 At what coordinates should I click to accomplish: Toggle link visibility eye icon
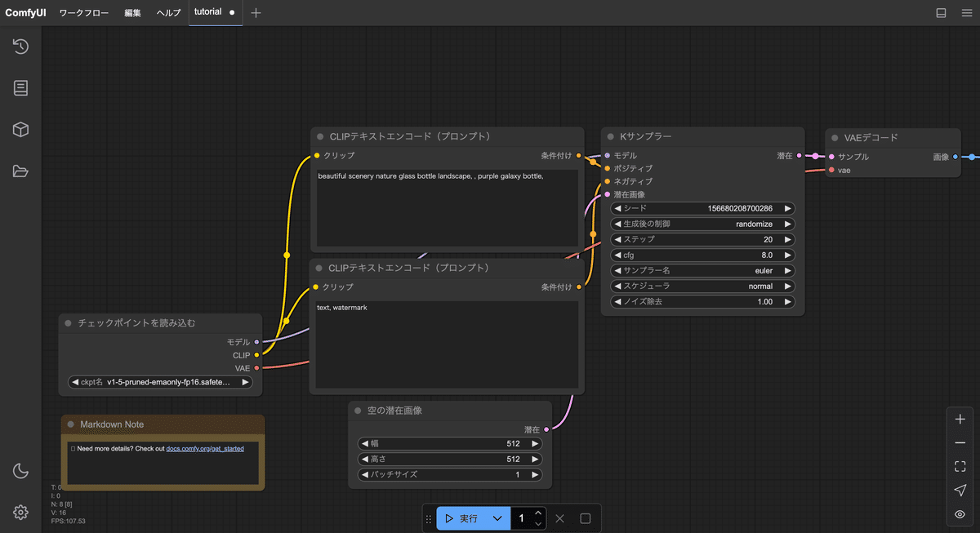pos(960,514)
